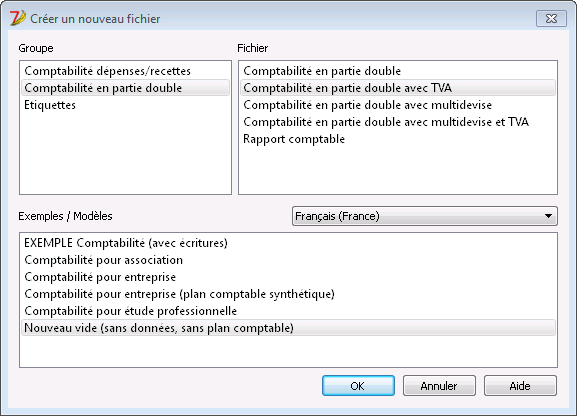Choose Comptabilité pour étude professionnelle
The width and height of the screenshot is (577, 416).
click(288, 311)
